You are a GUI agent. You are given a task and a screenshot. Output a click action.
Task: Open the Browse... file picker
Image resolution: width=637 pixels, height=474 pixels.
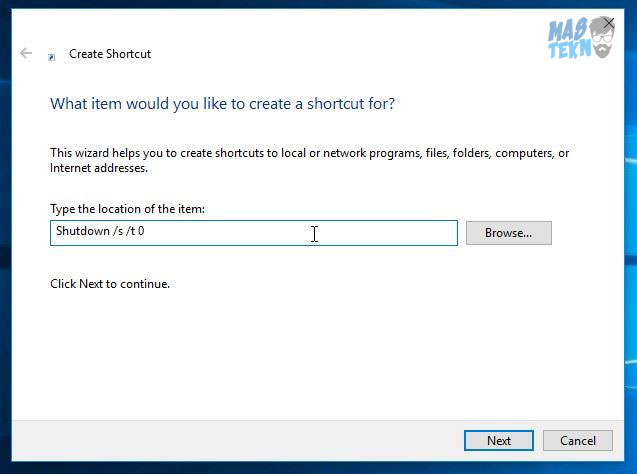pos(509,233)
